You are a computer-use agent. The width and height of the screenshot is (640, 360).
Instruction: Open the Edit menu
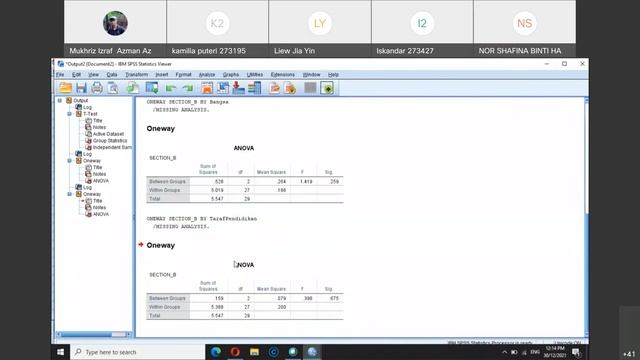pos(76,75)
